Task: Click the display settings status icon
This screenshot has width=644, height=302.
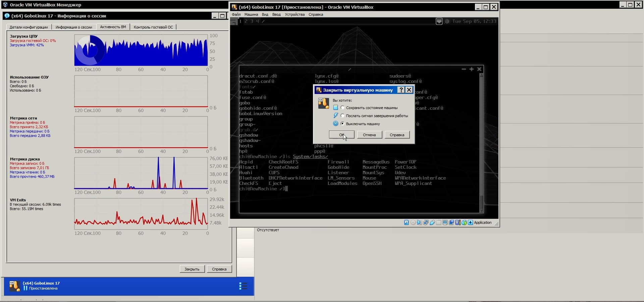Action: 445,222
